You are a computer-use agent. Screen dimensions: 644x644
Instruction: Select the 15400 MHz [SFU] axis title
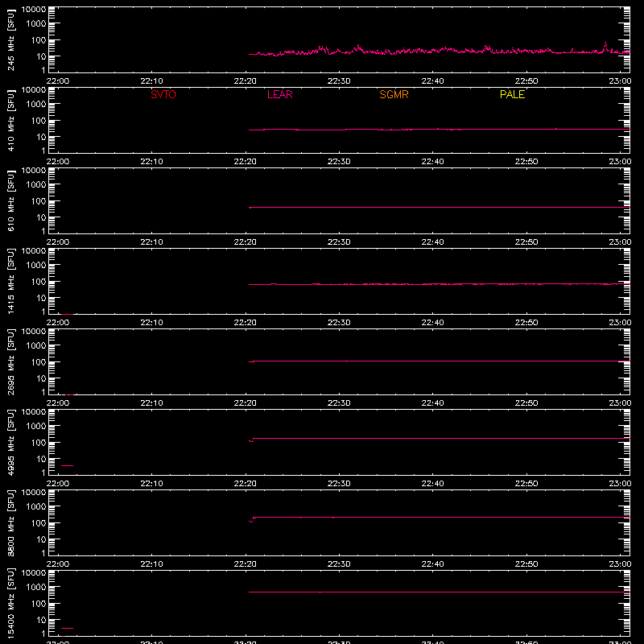pyautogui.click(x=10, y=603)
